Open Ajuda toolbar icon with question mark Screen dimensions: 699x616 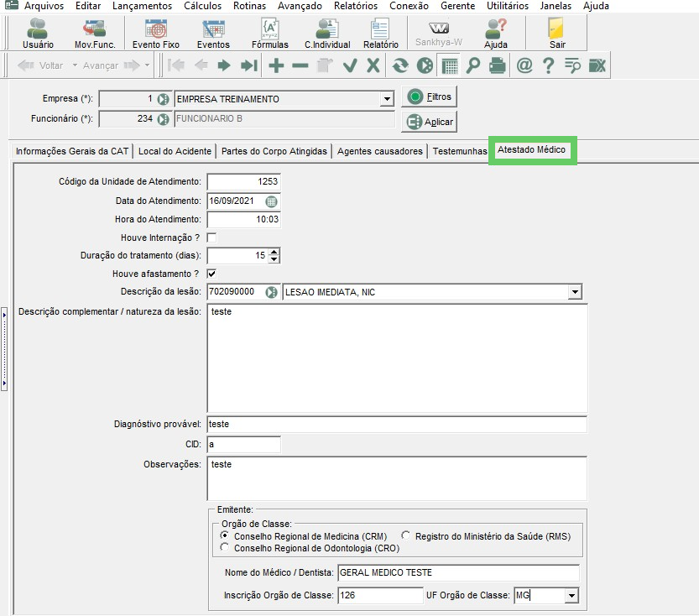[496, 34]
